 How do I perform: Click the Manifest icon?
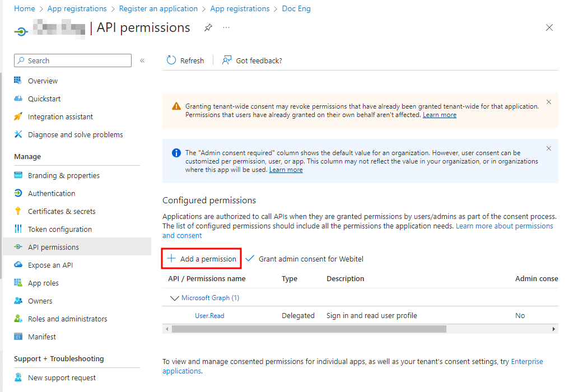pos(18,337)
